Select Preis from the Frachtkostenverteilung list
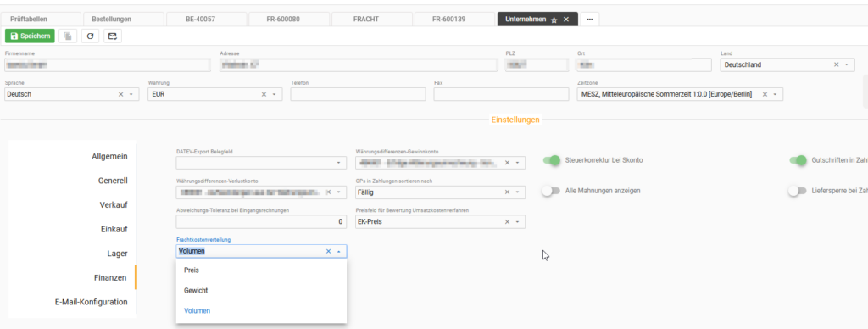 [x=261, y=270]
